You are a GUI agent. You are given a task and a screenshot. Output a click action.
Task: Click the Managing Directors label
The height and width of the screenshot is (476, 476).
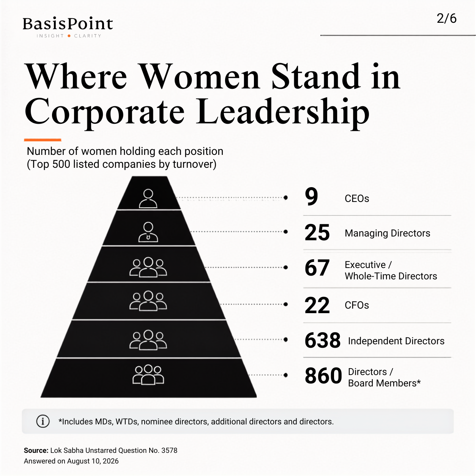coord(388,233)
